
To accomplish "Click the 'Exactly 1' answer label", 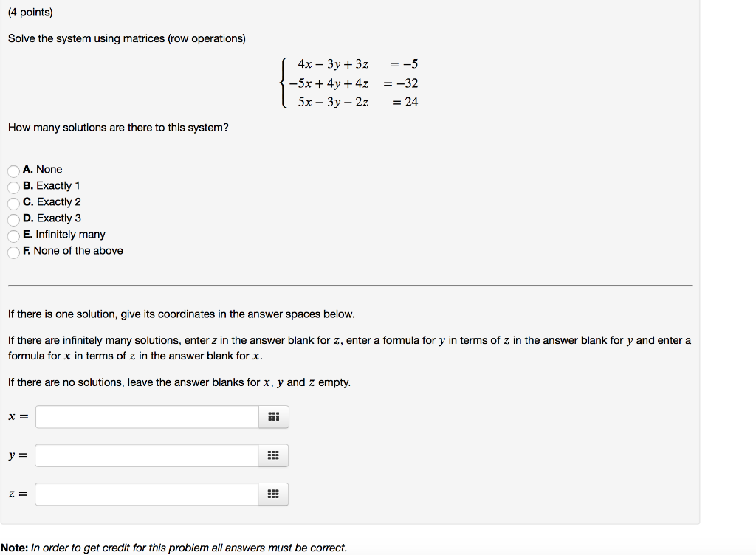I will [61, 185].
